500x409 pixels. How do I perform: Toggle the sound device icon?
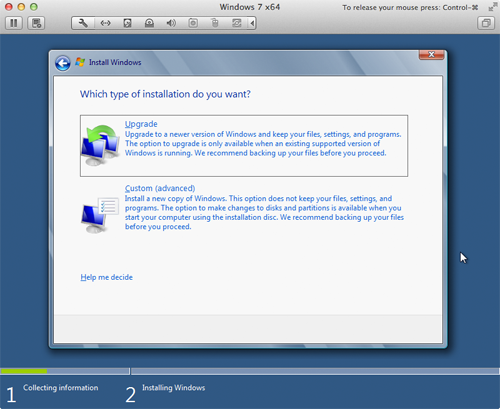[x=171, y=23]
